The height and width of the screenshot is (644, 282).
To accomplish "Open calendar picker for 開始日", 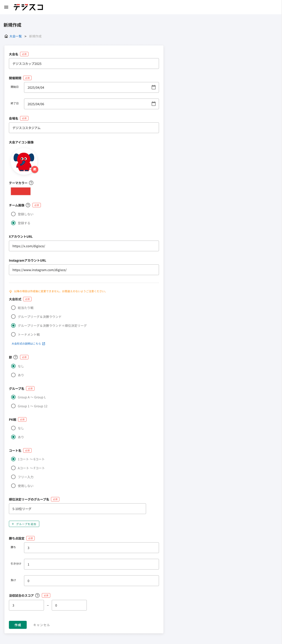I will 154,87.
